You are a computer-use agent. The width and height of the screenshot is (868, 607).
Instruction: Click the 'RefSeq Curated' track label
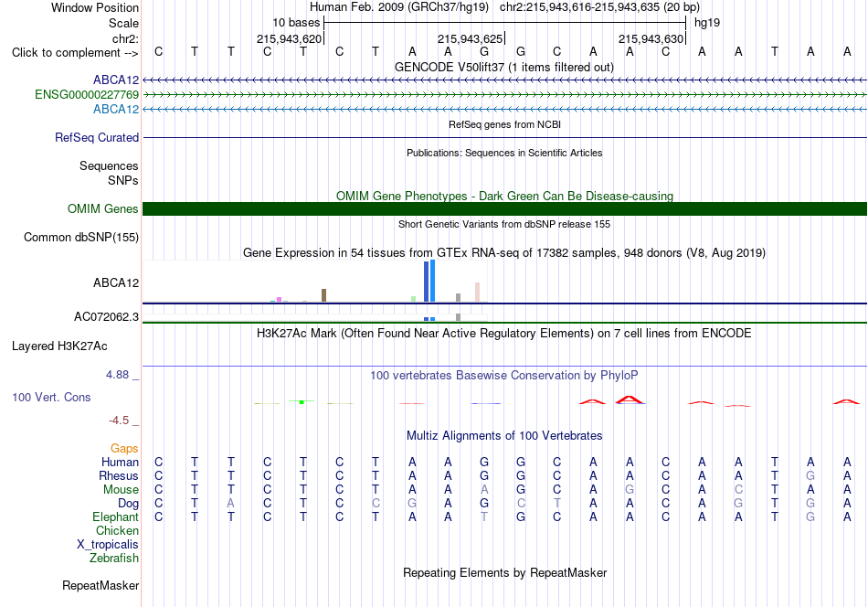(x=96, y=137)
